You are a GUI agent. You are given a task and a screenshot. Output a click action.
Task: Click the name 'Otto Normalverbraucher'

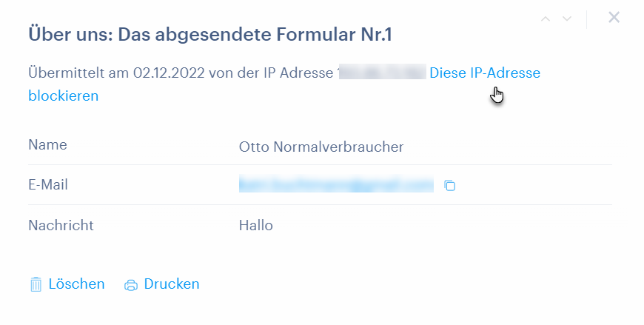point(321,147)
